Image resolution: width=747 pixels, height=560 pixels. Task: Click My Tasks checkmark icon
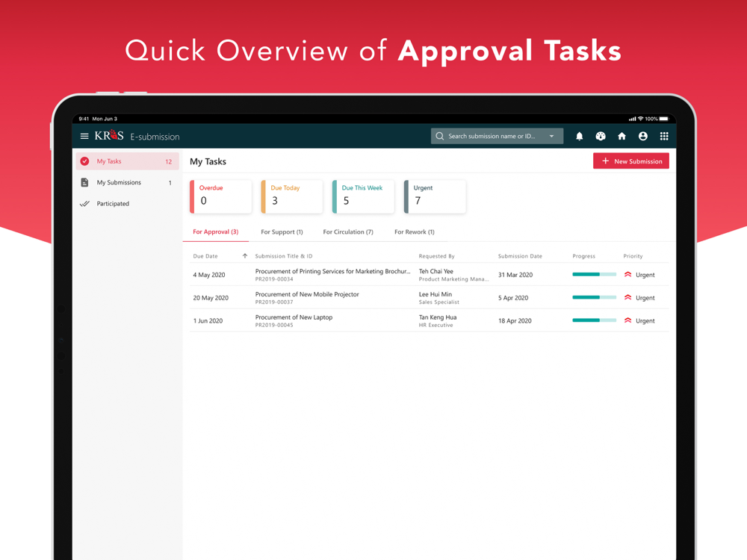click(85, 161)
